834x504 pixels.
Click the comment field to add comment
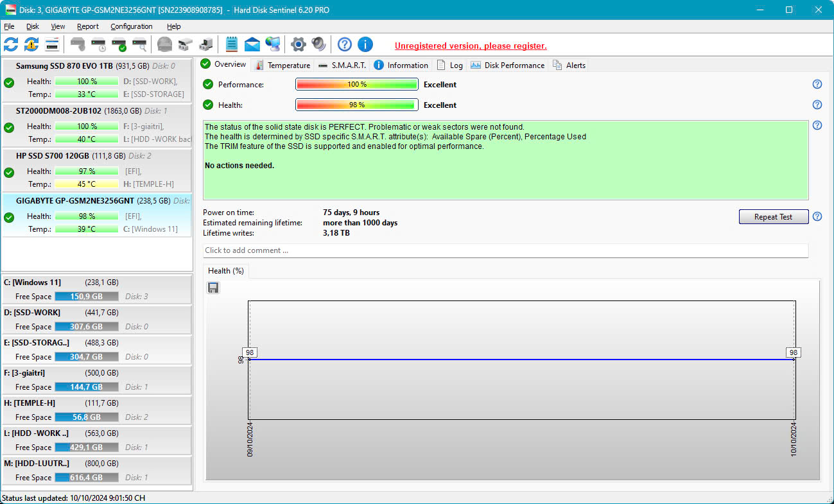(505, 250)
